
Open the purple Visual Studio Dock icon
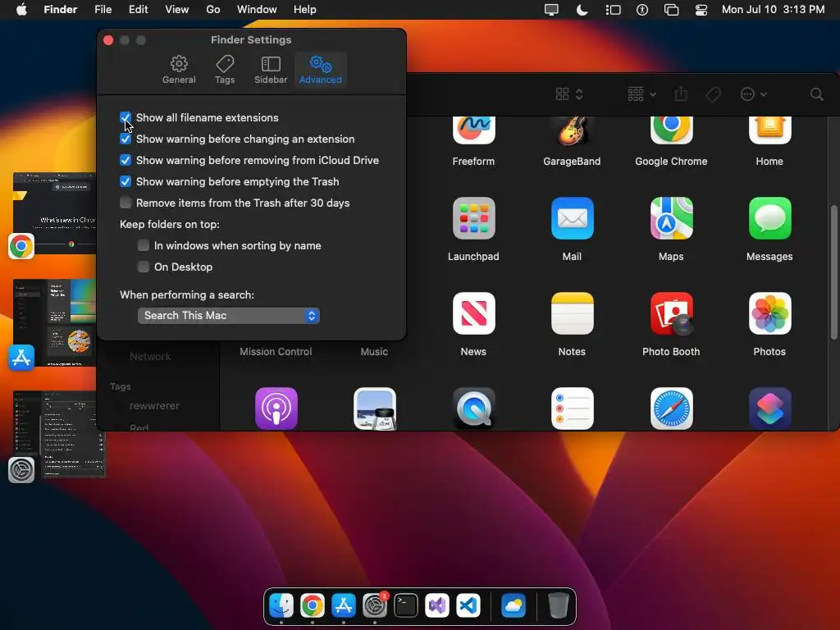[437, 605]
